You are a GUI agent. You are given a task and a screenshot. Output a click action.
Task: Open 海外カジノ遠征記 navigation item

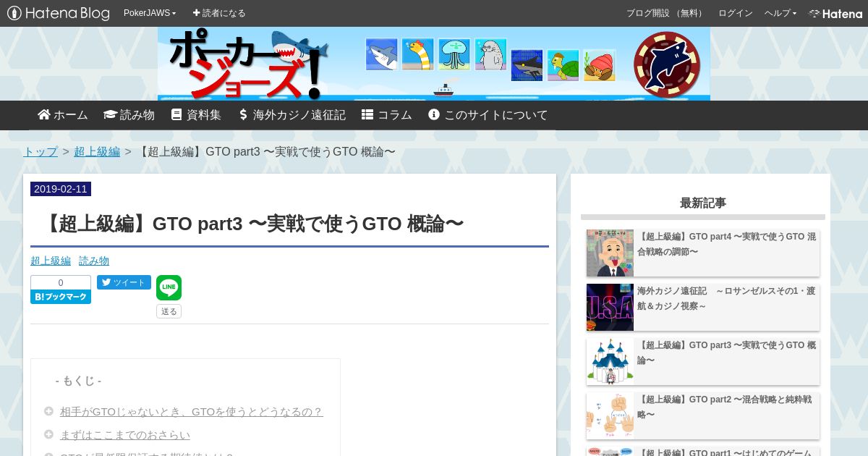292,115
